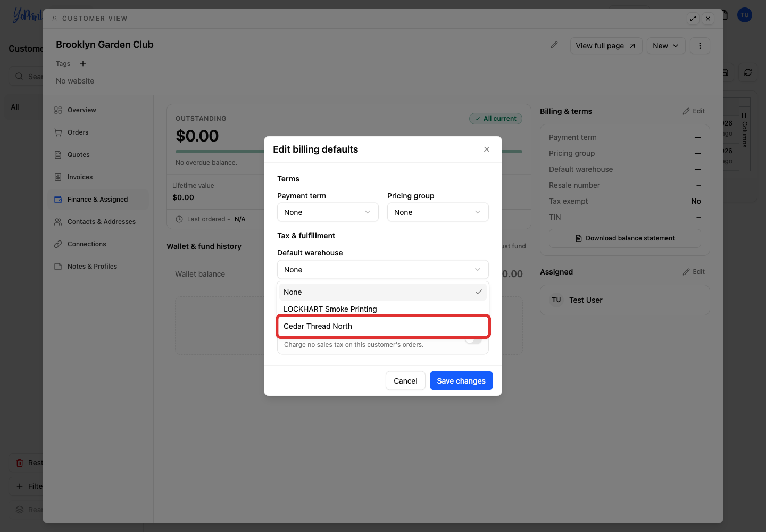Edit the Billing & terms section
Image resolution: width=766 pixels, height=532 pixels.
(x=694, y=111)
